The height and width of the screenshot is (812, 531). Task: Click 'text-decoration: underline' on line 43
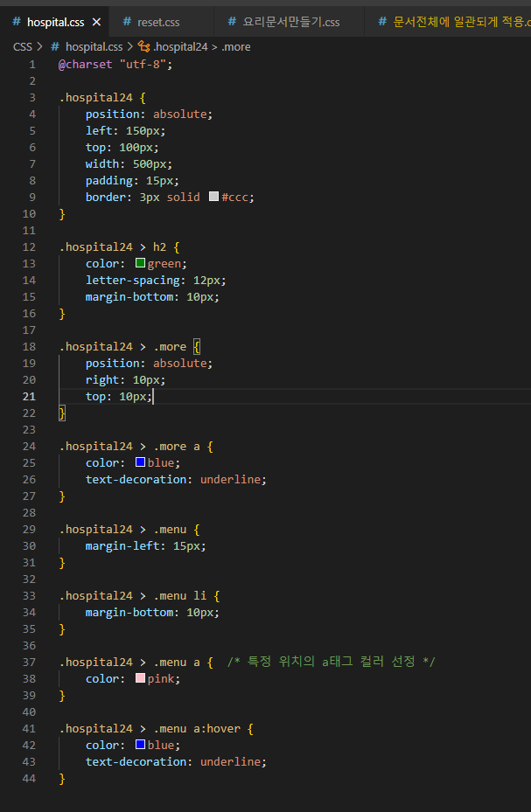[173, 762]
